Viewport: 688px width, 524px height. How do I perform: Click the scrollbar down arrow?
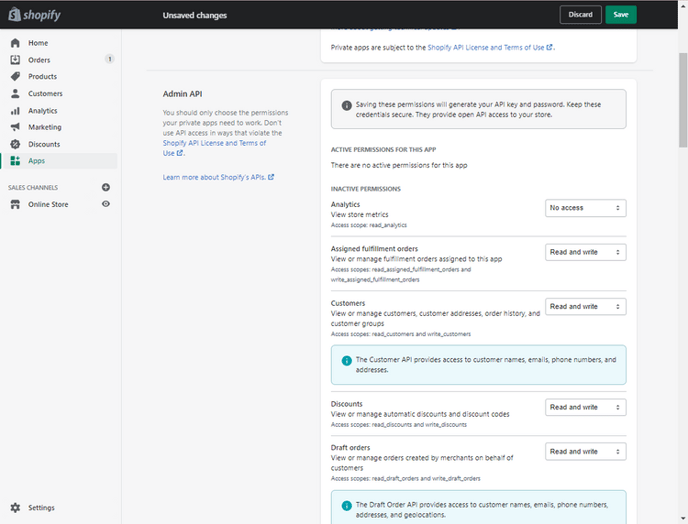[683, 519]
